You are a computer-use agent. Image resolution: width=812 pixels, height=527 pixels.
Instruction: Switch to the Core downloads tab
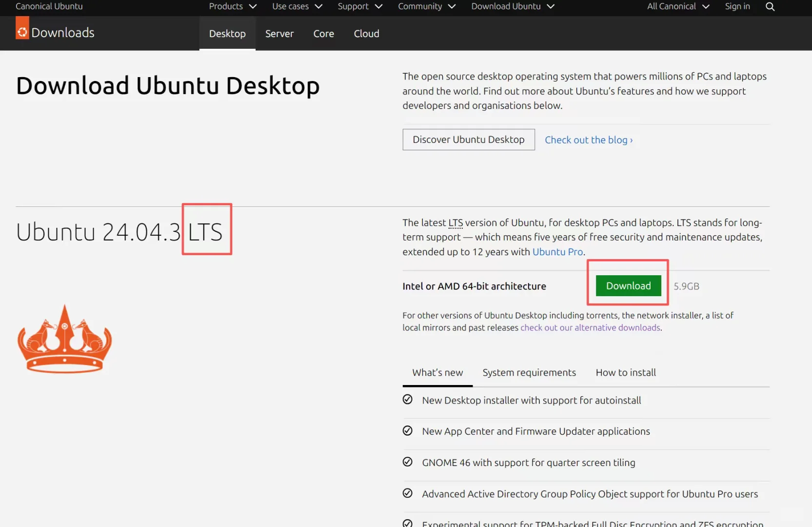pos(324,34)
